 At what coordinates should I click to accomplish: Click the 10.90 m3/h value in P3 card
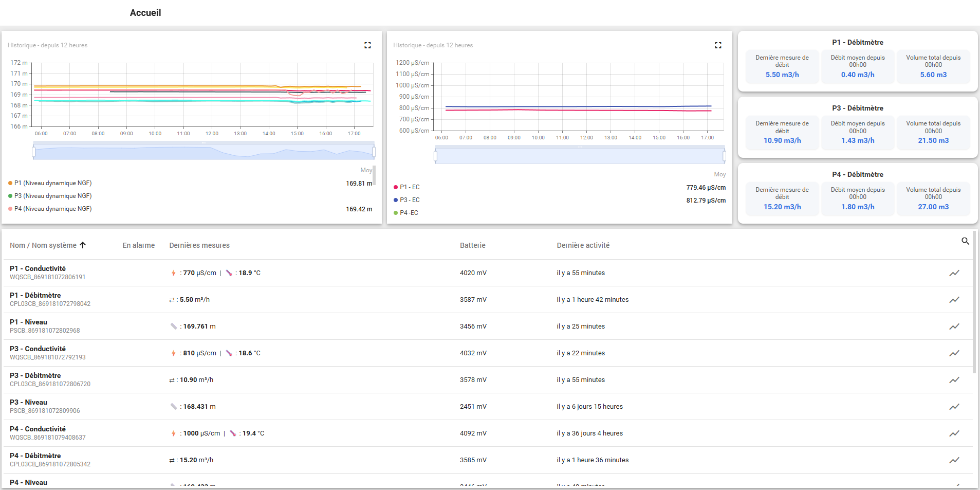click(782, 140)
